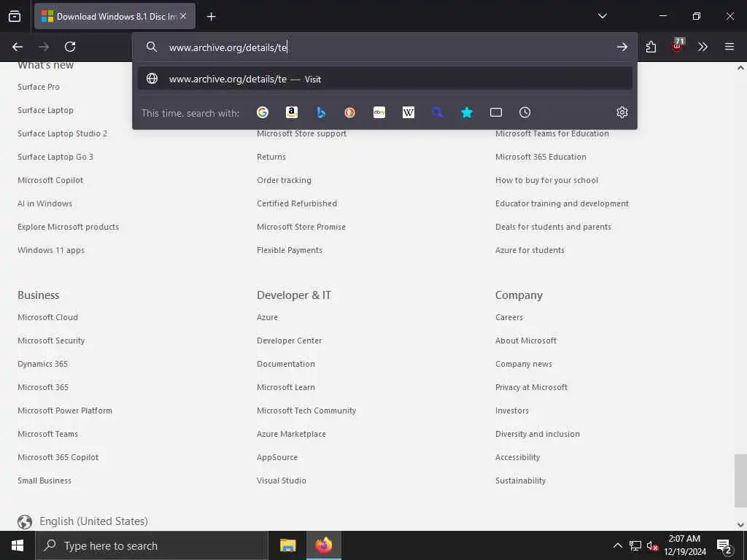Open Microsoft Copilot link
Image resolution: width=747 pixels, height=560 pixels.
pyautogui.click(x=50, y=180)
